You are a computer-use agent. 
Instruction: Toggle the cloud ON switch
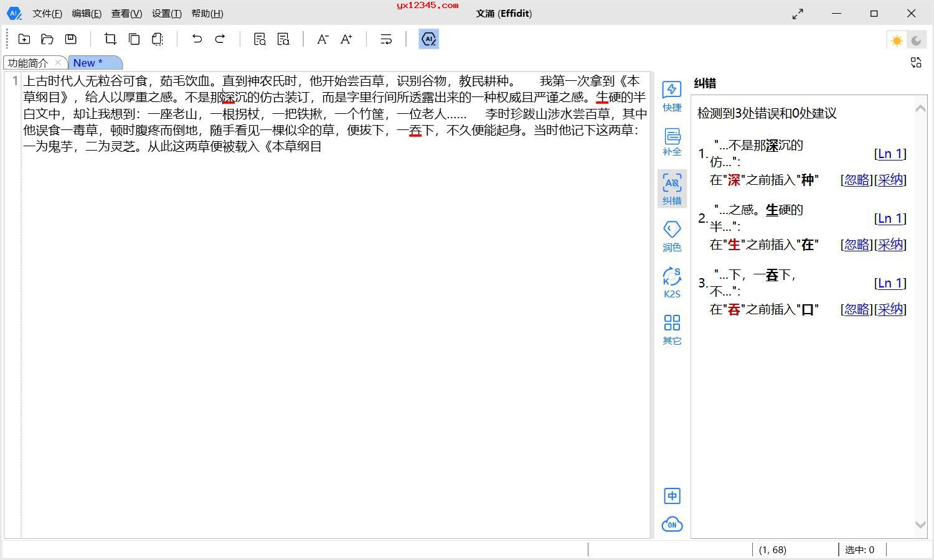(x=672, y=524)
